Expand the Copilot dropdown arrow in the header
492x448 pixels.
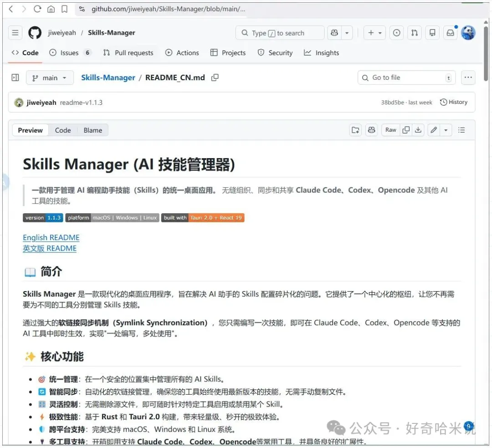[347, 33]
